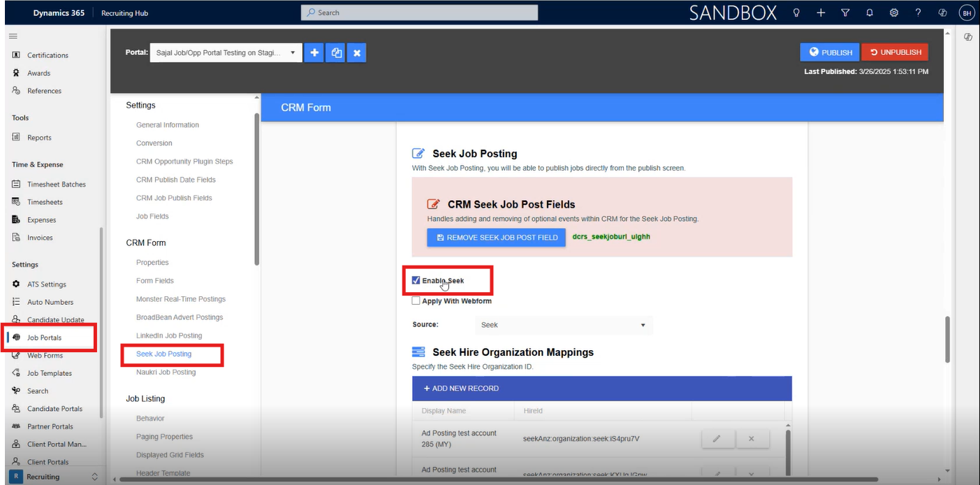Open the Portal selection dropdown
Image resolution: width=980 pixels, height=485 pixels.
(x=226, y=52)
